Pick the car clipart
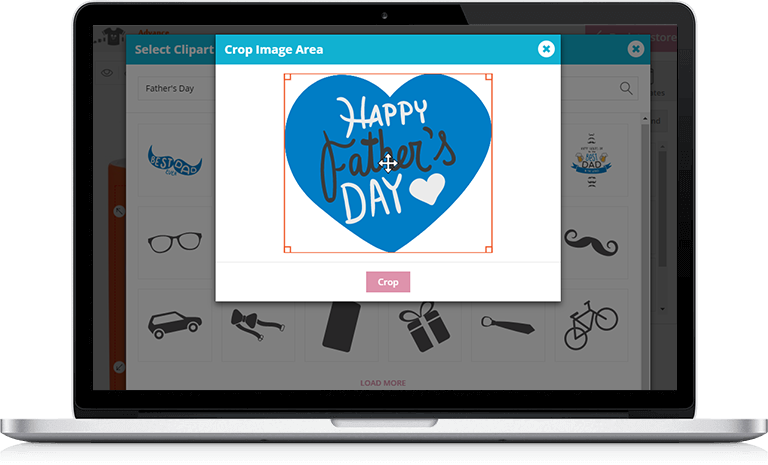768x465 pixels. 175,325
